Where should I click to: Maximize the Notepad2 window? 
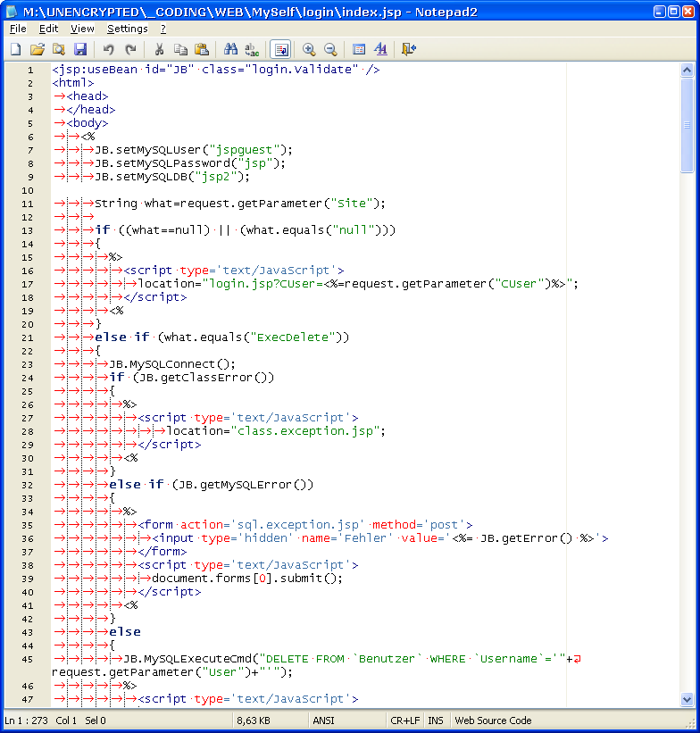[x=674, y=12]
